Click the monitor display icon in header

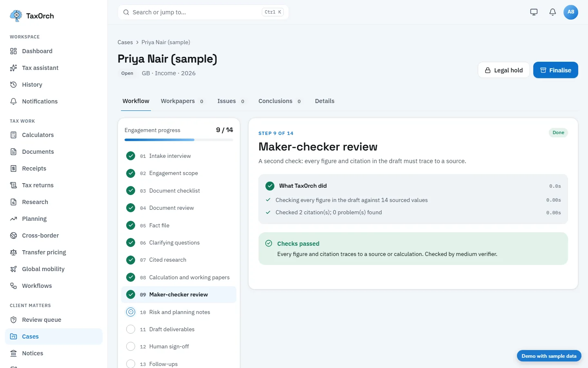[x=534, y=12]
